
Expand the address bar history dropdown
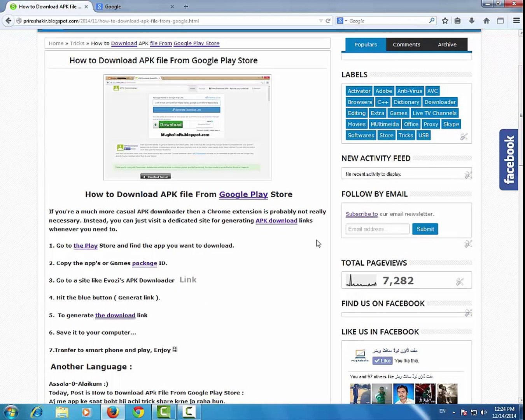pos(320,21)
